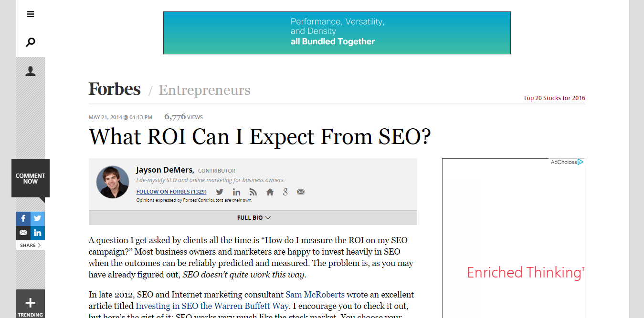The height and width of the screenshot is (318, 644).
Task: Share the article via Facebook sidebar icon
Action: pyautogui.click(x=23, y=218)
